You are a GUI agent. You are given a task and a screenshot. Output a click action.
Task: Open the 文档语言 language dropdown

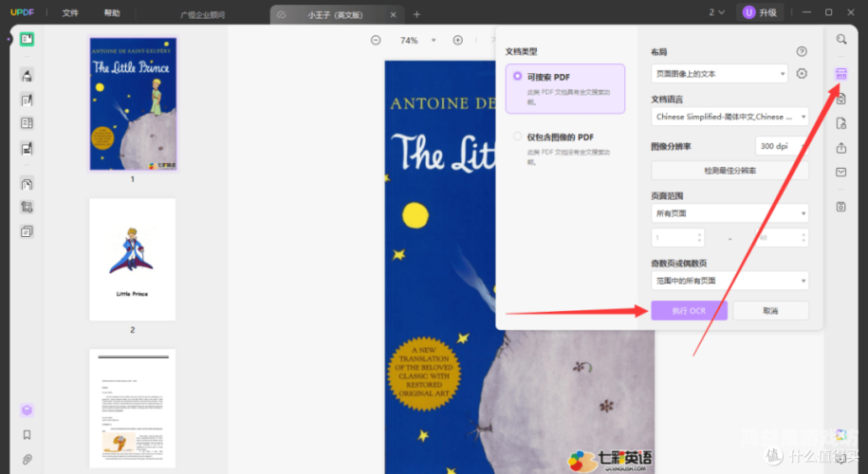coord(729,117)
